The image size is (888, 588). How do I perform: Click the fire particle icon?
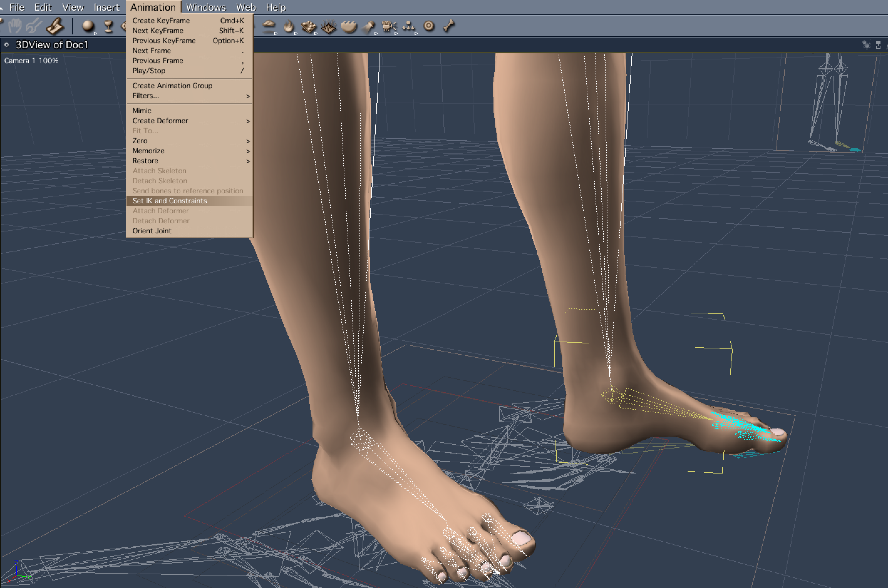(289, 26)
